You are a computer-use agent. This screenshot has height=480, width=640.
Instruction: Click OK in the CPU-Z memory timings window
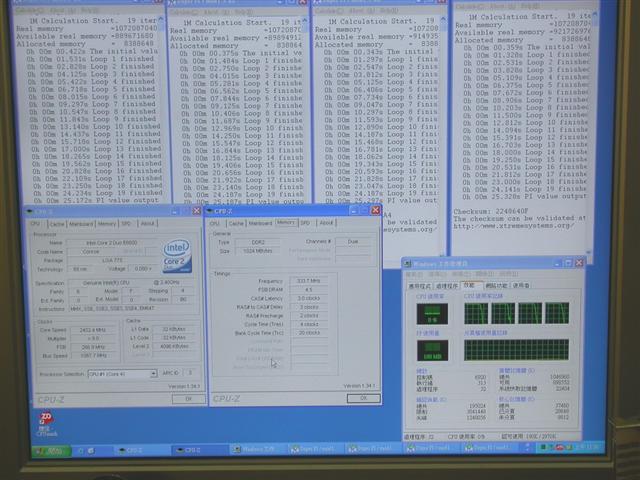(x=363, y=398)
